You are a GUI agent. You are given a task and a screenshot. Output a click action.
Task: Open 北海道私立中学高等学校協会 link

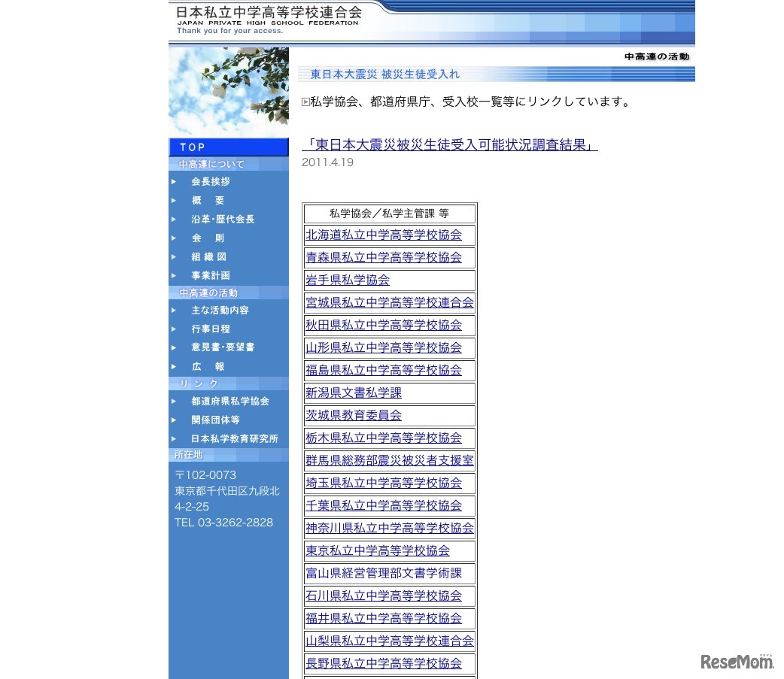384,235
